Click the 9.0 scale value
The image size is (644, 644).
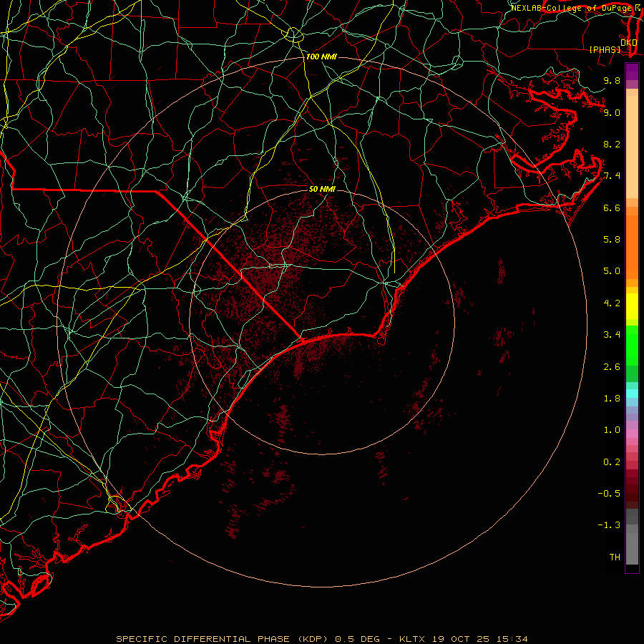[x=612, y=112]
